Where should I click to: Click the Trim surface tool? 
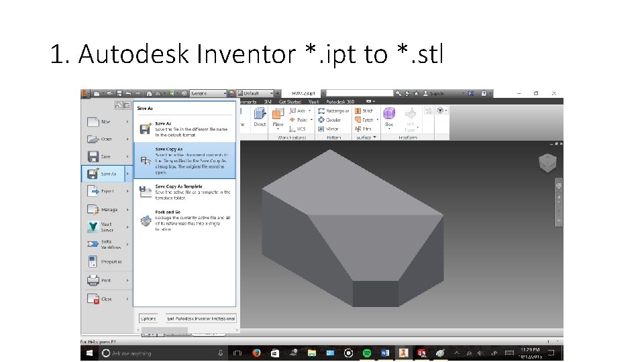click(363, 129)
